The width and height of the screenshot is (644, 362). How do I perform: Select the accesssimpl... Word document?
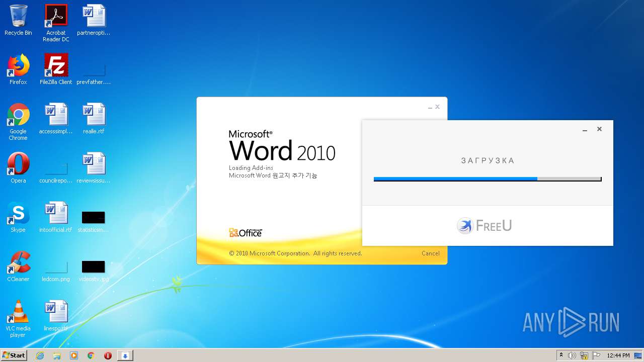pos(56,119)
